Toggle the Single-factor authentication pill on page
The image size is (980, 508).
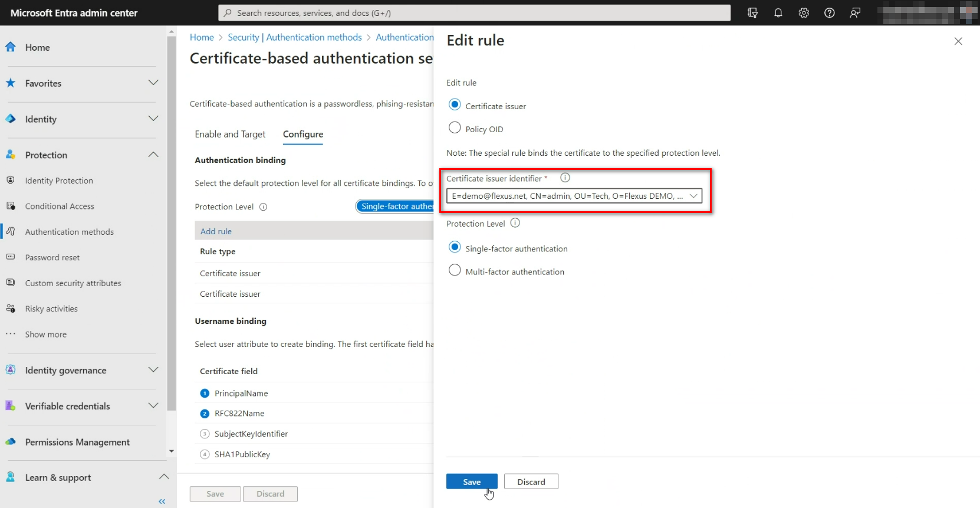tap(394, 207)
